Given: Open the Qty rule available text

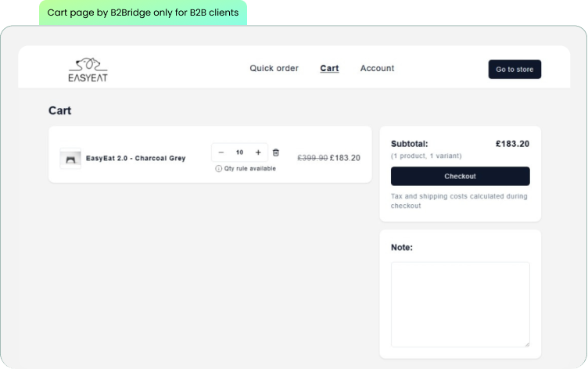Looking at the screenshot, I should click(249, 169).
